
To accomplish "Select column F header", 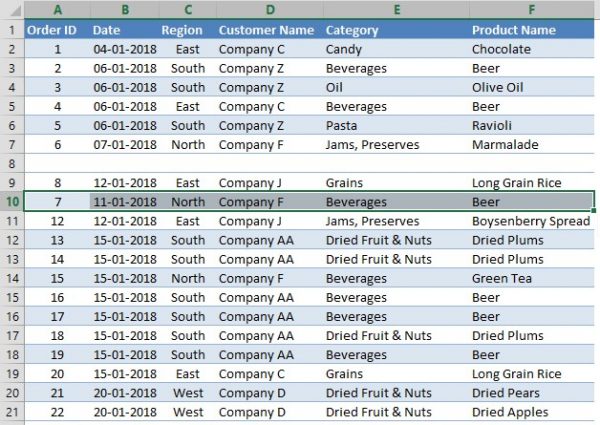I will [532, 10].
